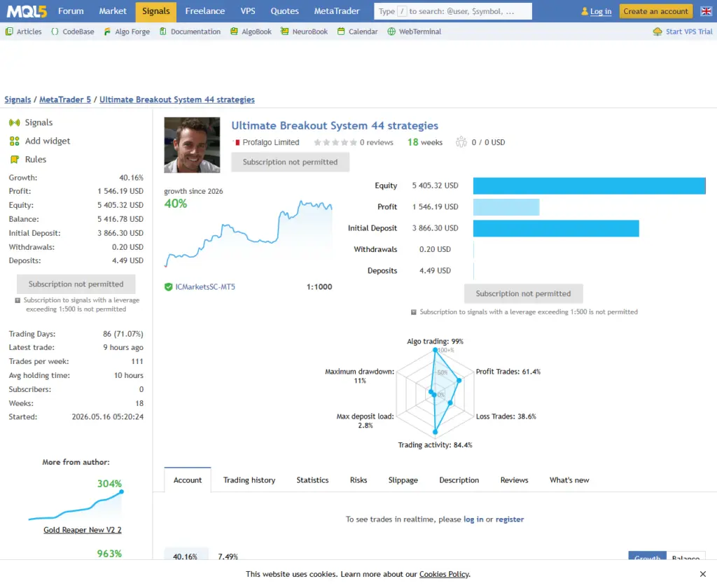
Task: Click the Signals broadcast icon in sidebar
Action: [x=15, y=122]
